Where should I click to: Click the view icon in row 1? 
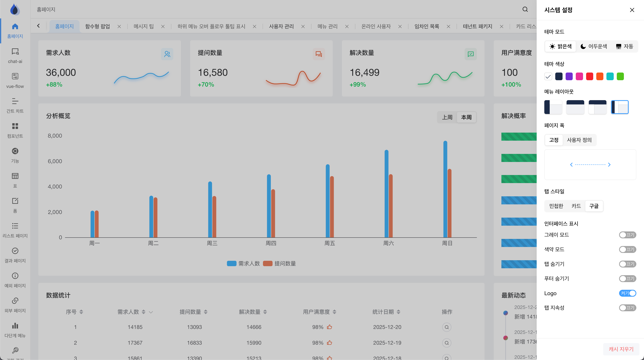tap(447, 327)
